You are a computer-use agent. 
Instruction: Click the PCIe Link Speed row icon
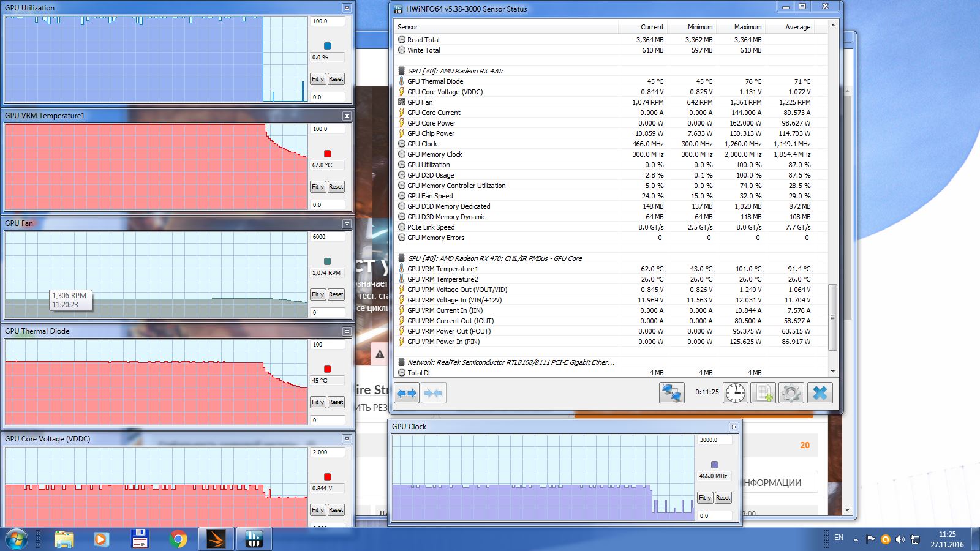[402, 227]
